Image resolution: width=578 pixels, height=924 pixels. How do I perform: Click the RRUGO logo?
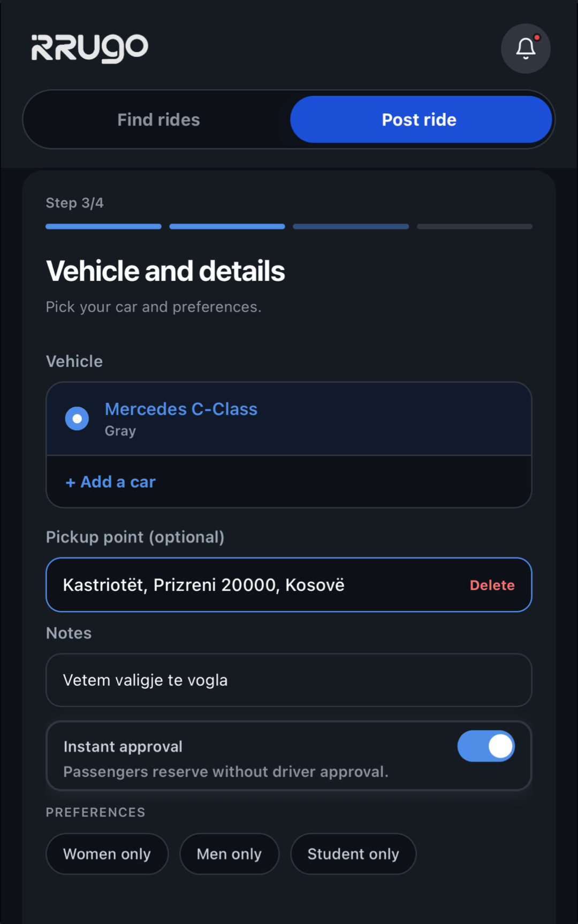click(x=90, y=48)
